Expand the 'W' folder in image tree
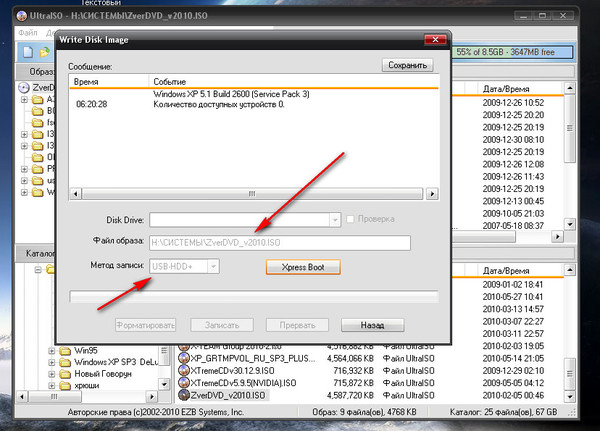The height and width of the screenshot is (431, 600). coord(24,192)
